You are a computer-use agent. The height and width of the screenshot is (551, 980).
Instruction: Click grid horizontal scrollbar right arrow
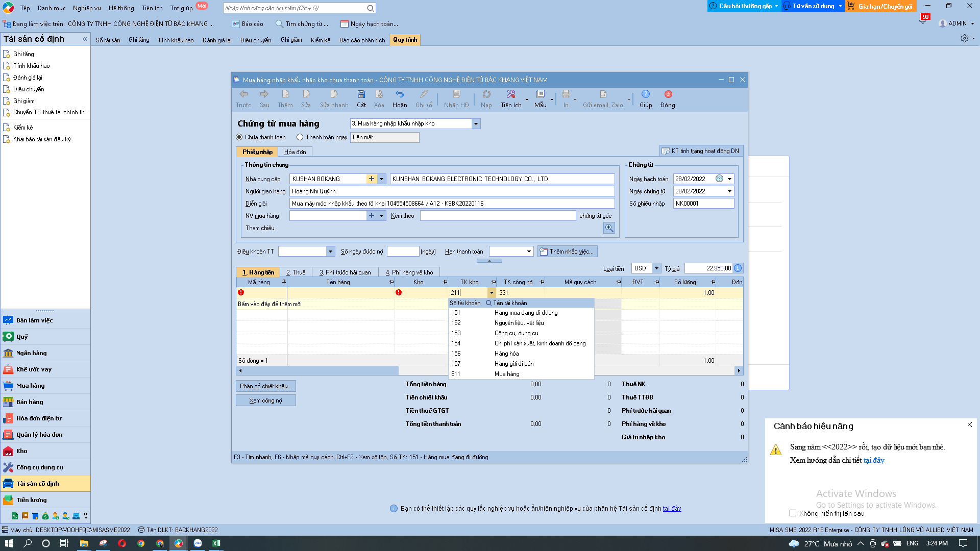coord(739,371)
